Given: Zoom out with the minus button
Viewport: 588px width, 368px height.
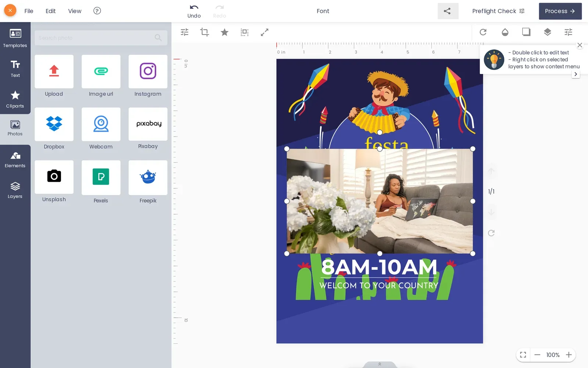Looking at the screenshot, I should point(537,355).
